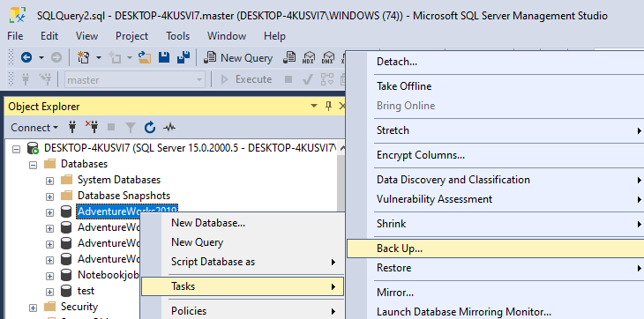Expand the System Databases folder
The image size is (644, 319).
[x=49, y=182]
